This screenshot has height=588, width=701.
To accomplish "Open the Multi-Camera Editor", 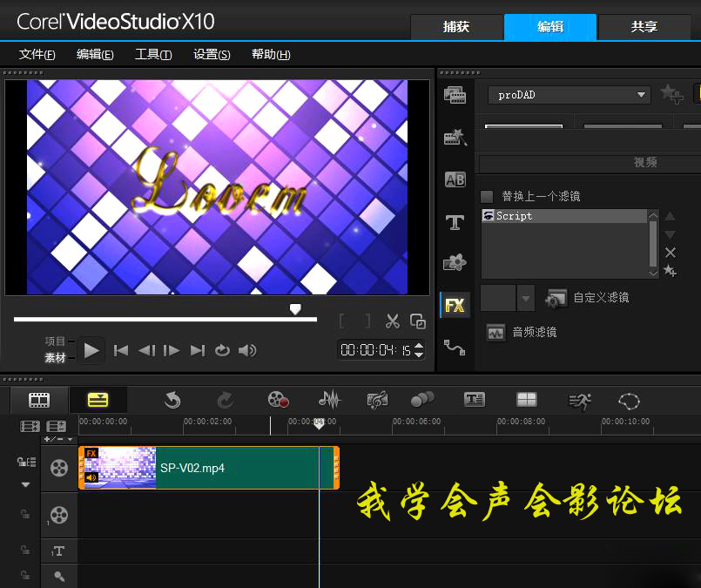I will (x=527, y=399).
